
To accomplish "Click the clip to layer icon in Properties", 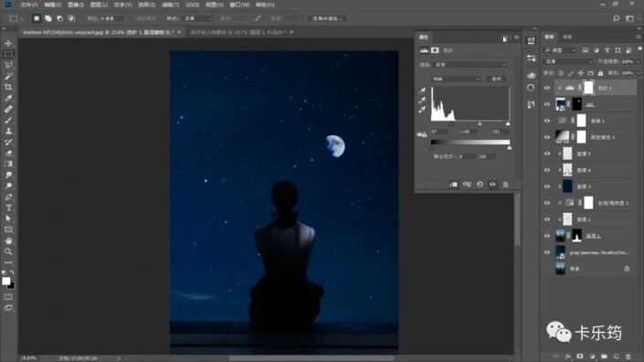I will click(x=453, y=185).
